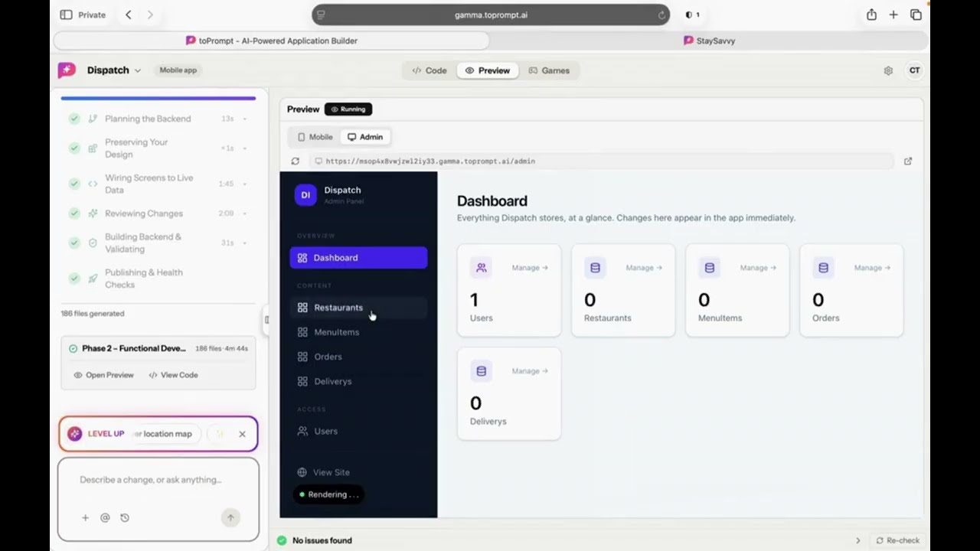
Task: Select the Mobile preview mode
Action: tap(315, 137)
